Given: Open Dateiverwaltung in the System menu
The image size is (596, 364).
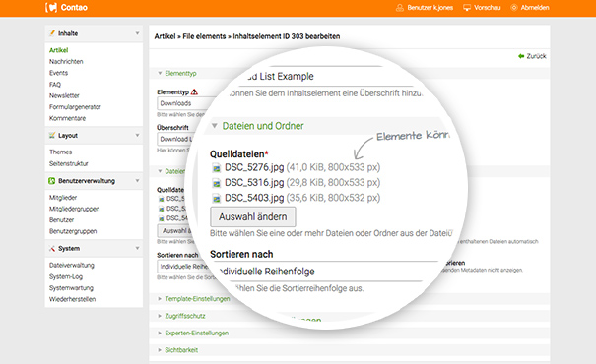Looking at the screenshot, I should coord(72,265).
